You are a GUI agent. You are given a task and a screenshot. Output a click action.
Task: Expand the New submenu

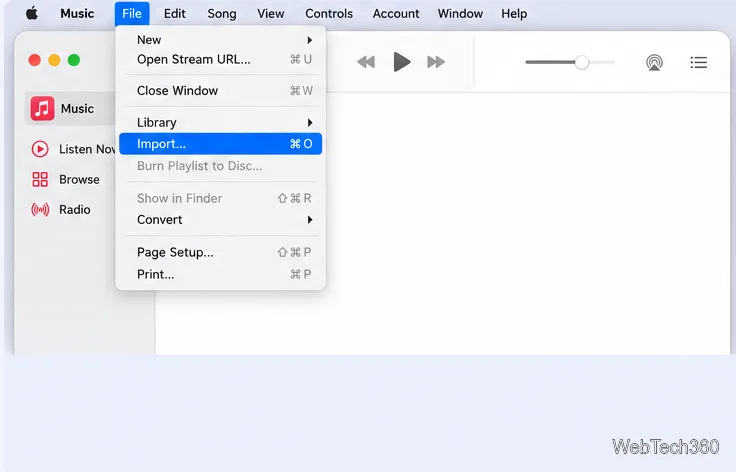[x=221, y=40]
